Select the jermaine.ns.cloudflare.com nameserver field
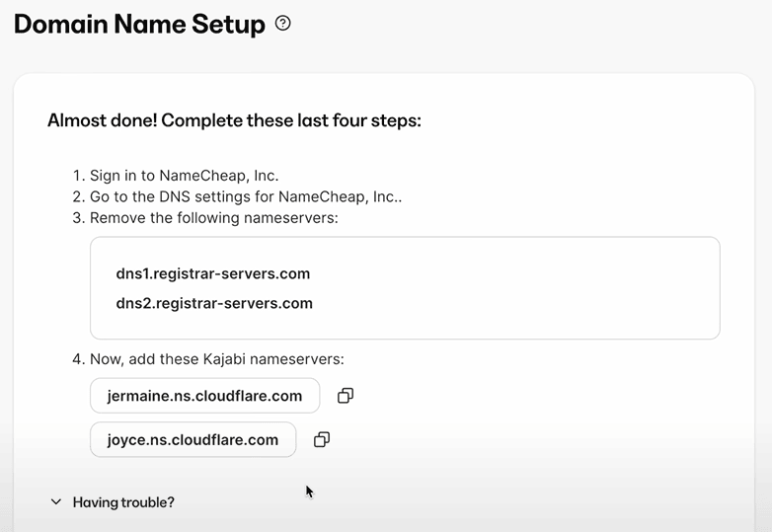Viewport: 772px width, 532px height. [204, 396]
